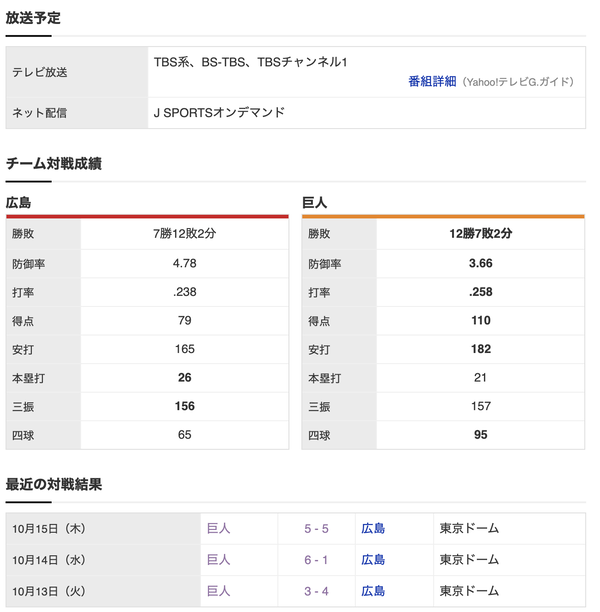Image resolution: width=600 pixels, height=612 pixels.
Task: Open 巨人 link in October 15 row
Action: tap(218, 528)
